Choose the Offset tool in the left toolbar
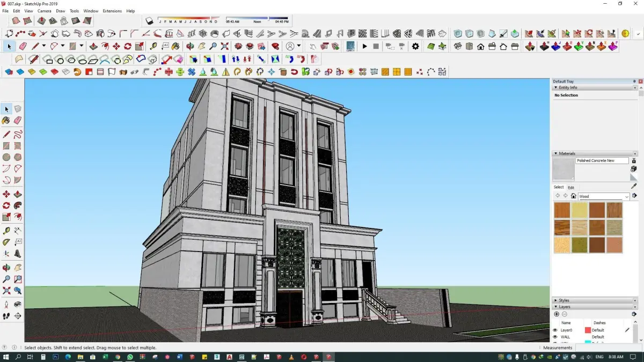The image size is (644, 362). point(18,217)
